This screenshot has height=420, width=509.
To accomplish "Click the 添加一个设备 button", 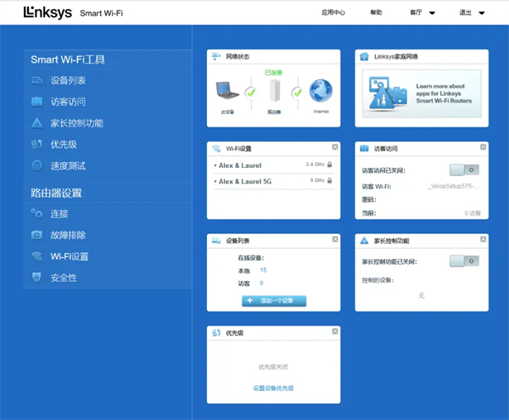I will click(x=274, y=301).
